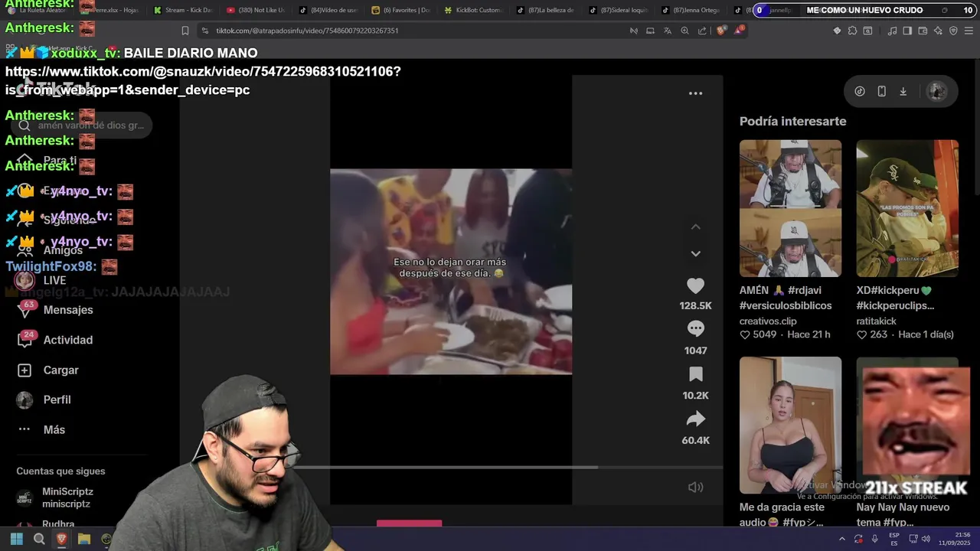
Task: Click #versiculosbiblicos hashtag text
Action: [786, 305]
